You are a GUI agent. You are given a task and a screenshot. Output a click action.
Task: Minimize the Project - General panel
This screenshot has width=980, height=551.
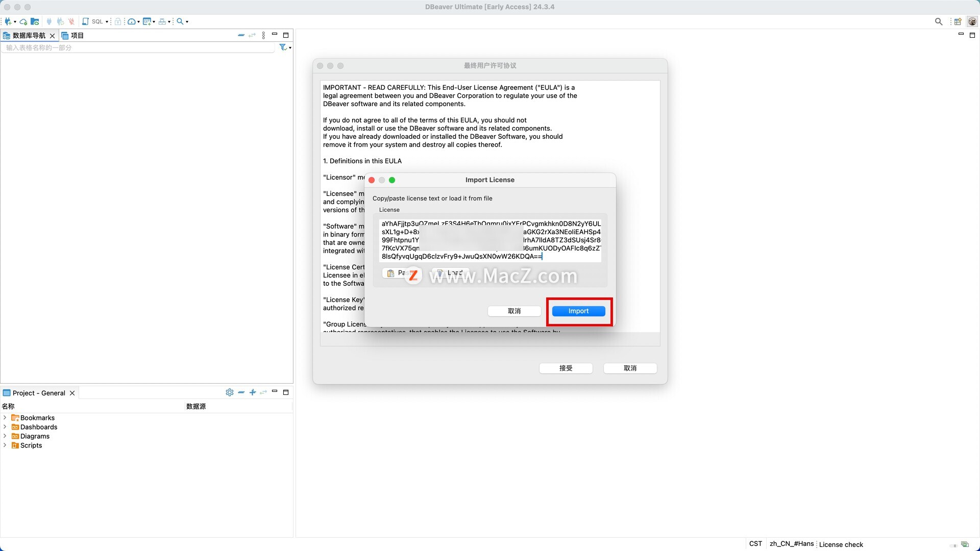tap(275, 391)
